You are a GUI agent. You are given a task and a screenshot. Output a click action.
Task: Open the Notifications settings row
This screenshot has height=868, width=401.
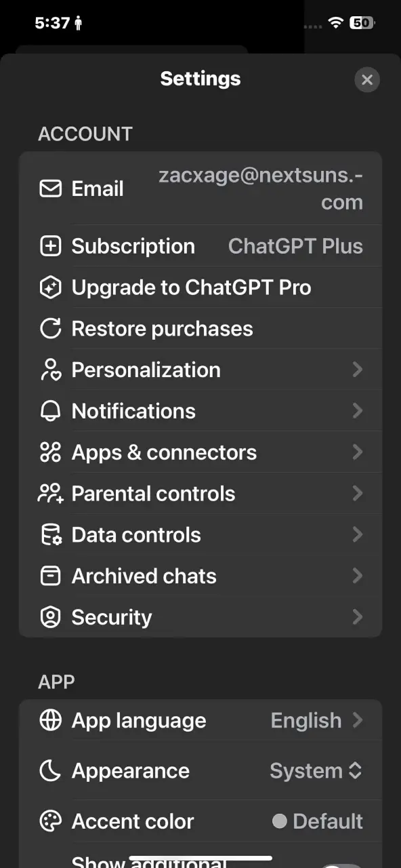tap(200, 411)
